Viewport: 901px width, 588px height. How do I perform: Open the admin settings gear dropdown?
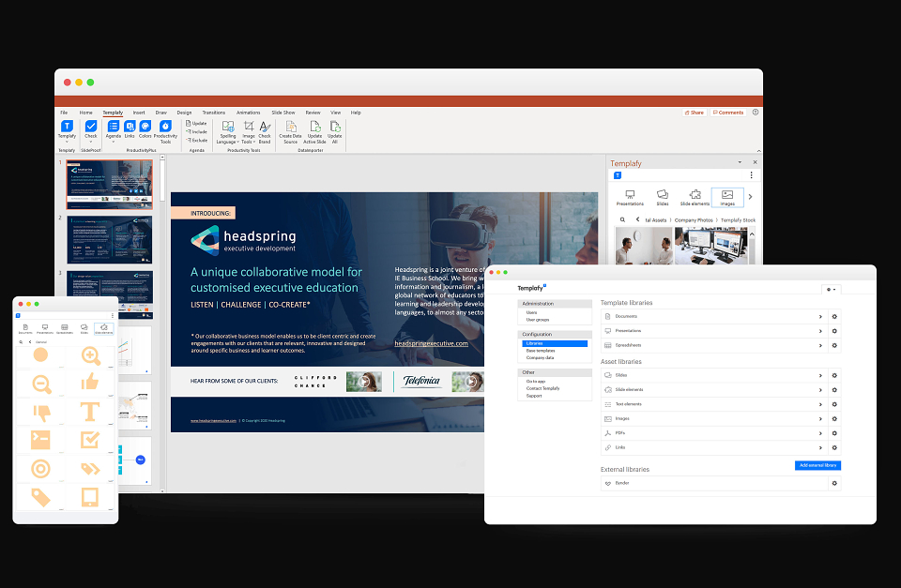[x=831, y=289]
